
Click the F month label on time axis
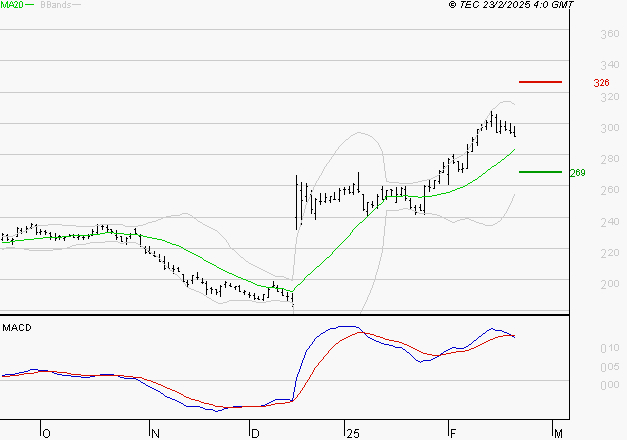(x=453, y=434)
